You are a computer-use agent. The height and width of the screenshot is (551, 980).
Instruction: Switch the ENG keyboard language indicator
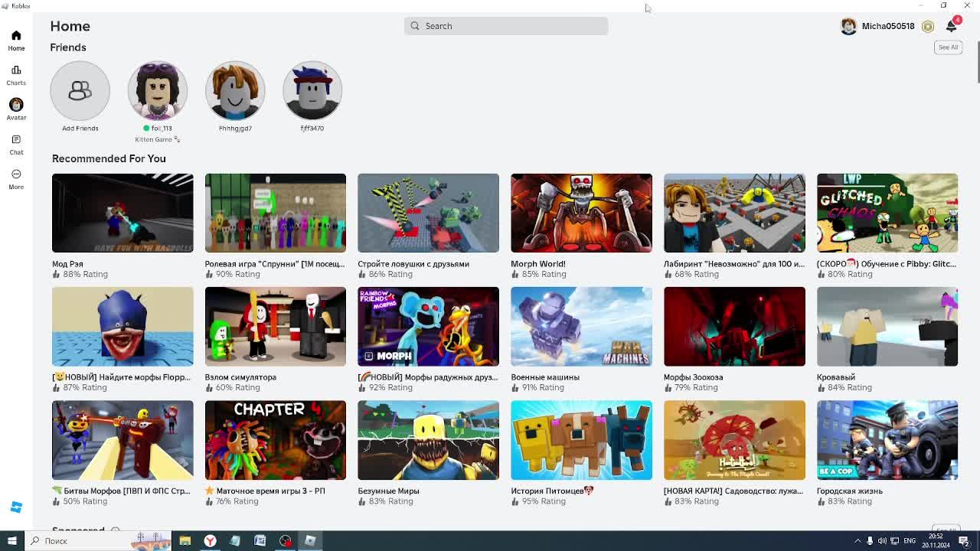coord(910,541)
